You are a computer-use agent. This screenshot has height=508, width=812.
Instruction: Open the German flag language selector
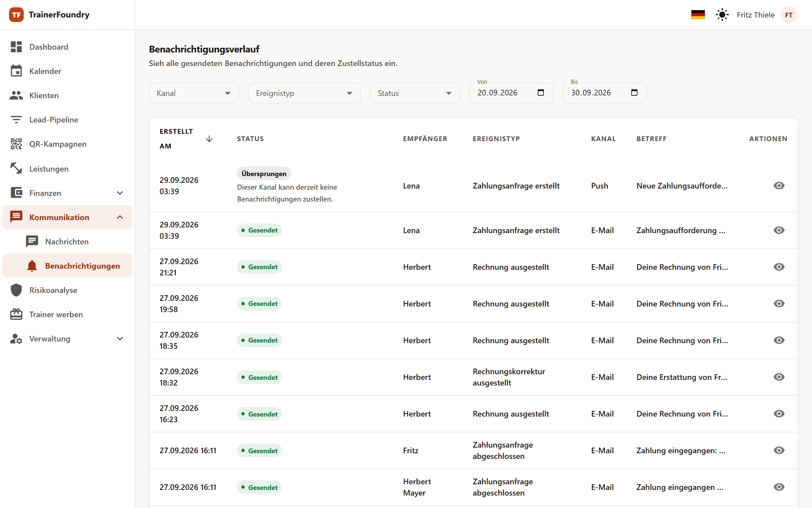[x=698, y=15]
